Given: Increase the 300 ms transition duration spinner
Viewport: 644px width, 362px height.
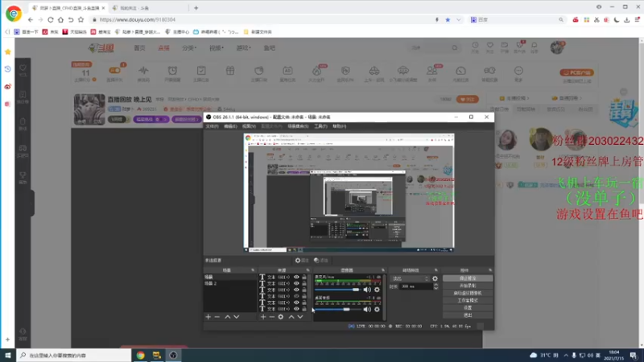Looking at the screenshot, I should [x=436, y=285].
